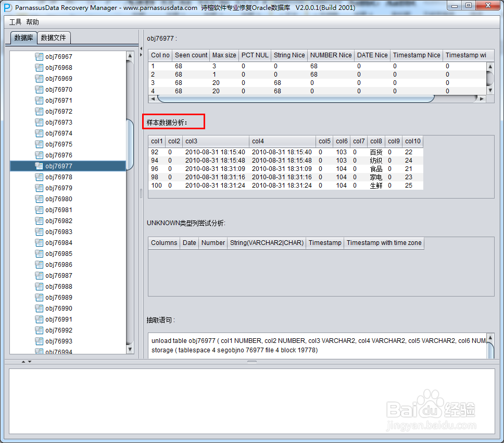
Task: Click the table icon beside obj76971
Action: click(x=39, y=101)
